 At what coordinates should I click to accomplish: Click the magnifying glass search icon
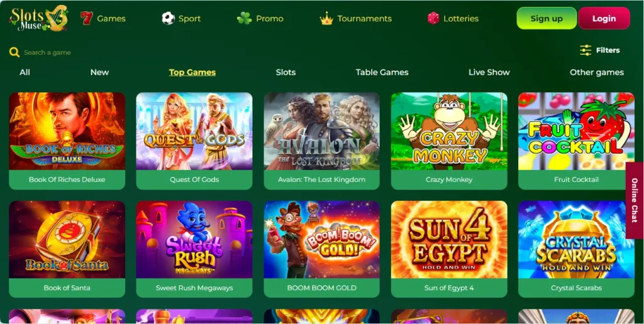click(x=14, y=53)
